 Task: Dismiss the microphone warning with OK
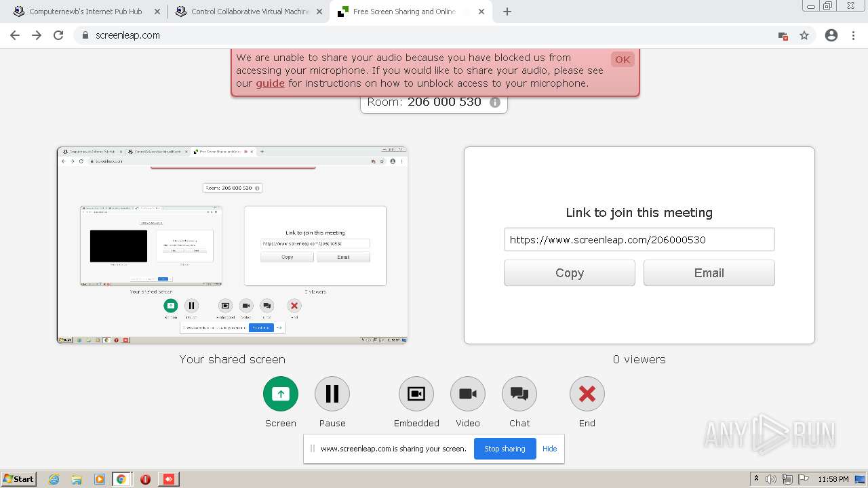coord(623,59)
